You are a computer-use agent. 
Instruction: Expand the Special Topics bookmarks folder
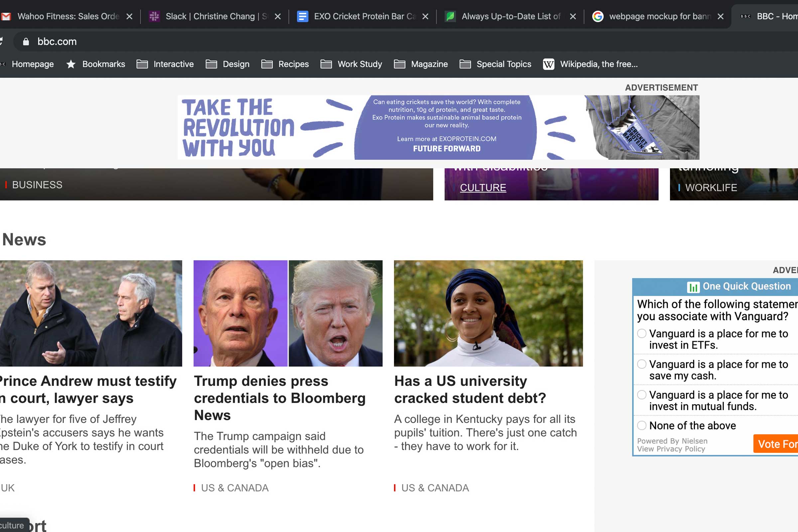pos(495,64)
